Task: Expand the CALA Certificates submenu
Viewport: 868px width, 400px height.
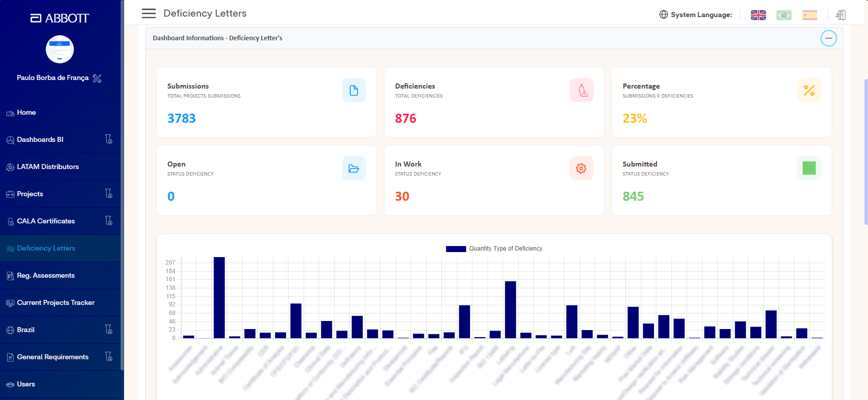Action: click(x=109, y=221)
